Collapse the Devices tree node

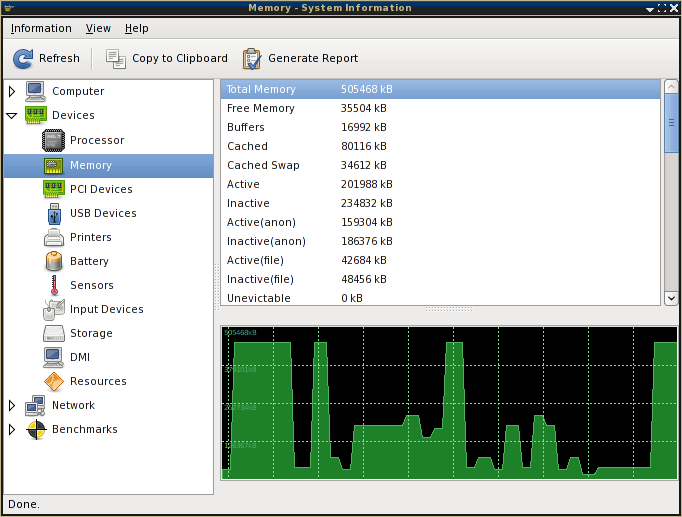[x=12, y=116]
